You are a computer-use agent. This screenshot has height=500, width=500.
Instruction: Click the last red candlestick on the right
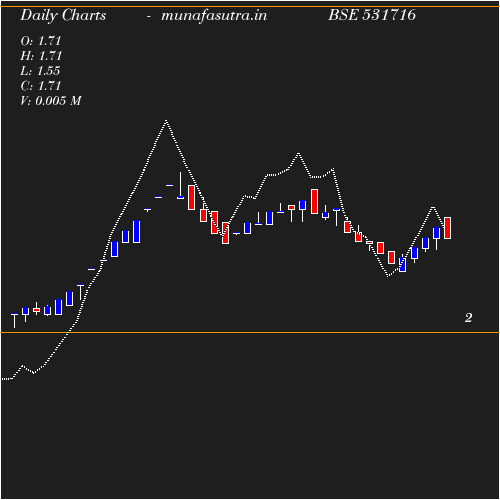(x=447, y=228)
